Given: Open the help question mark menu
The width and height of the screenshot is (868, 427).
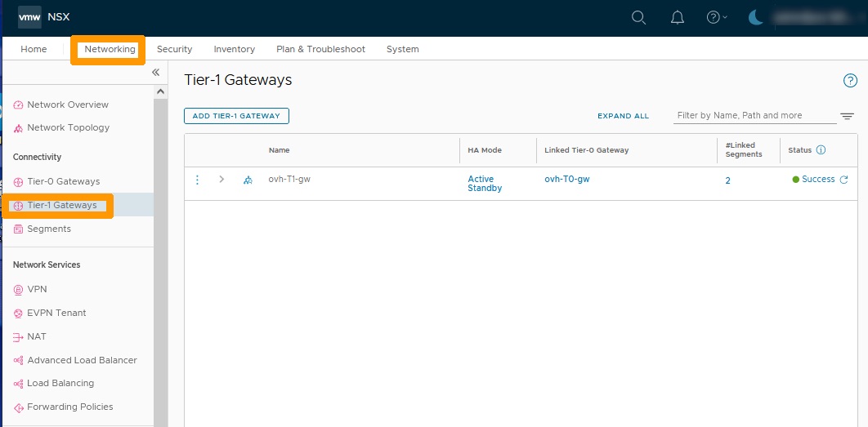Looking at the screenshot, I should [x=717, y=18].
